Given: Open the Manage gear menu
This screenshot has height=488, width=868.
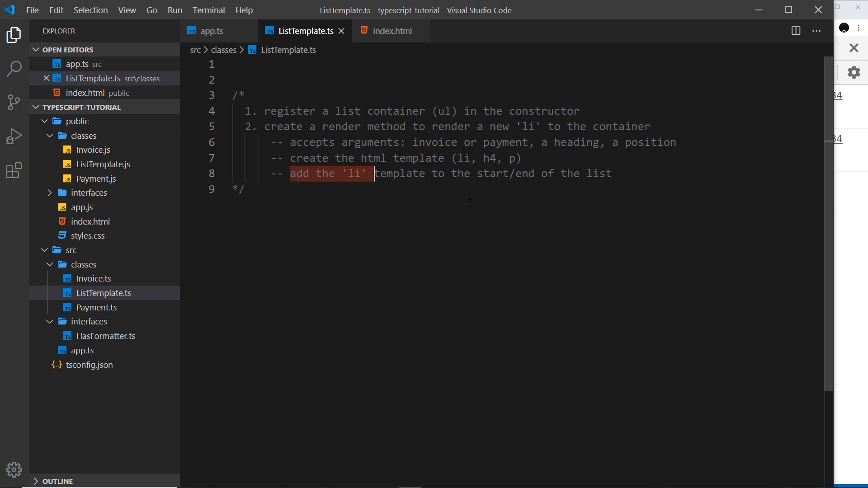Looking at the screenshot, I should point(14,470).
